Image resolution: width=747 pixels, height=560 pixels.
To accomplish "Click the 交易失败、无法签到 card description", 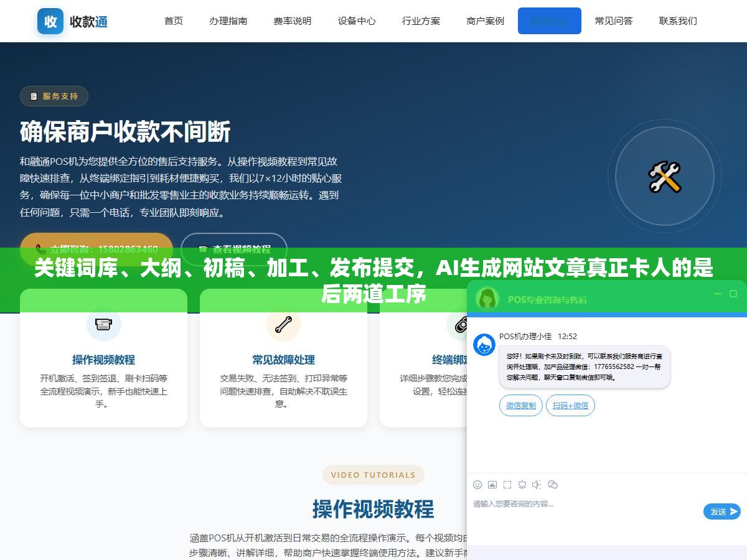I will [x=283, y=391].
